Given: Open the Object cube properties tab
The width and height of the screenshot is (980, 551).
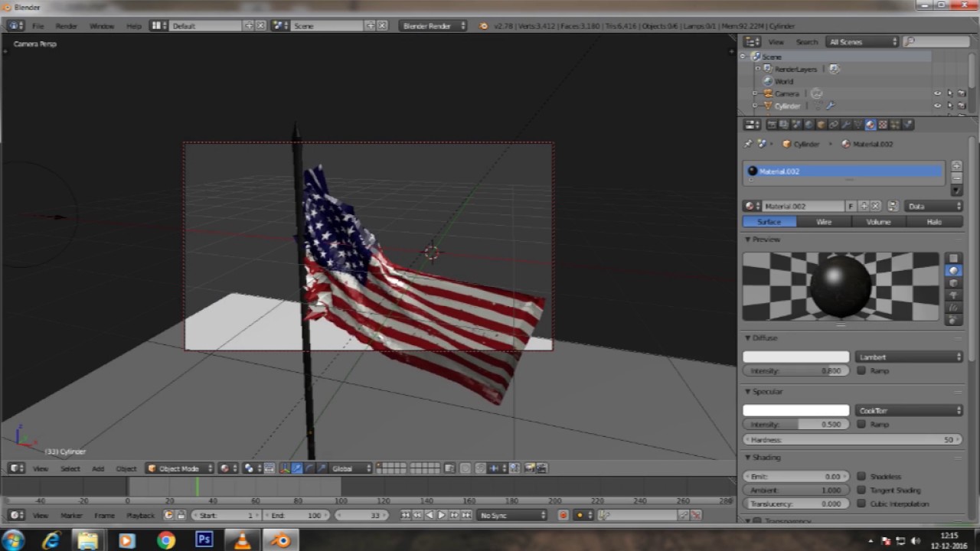Looking at the screenshot, I should click(x=821, y=124).
